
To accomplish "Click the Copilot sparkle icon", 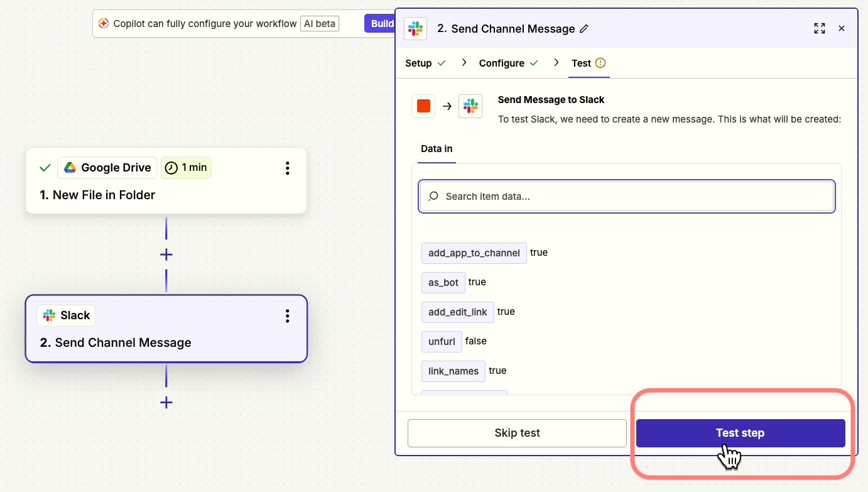I will pos(104,23).
